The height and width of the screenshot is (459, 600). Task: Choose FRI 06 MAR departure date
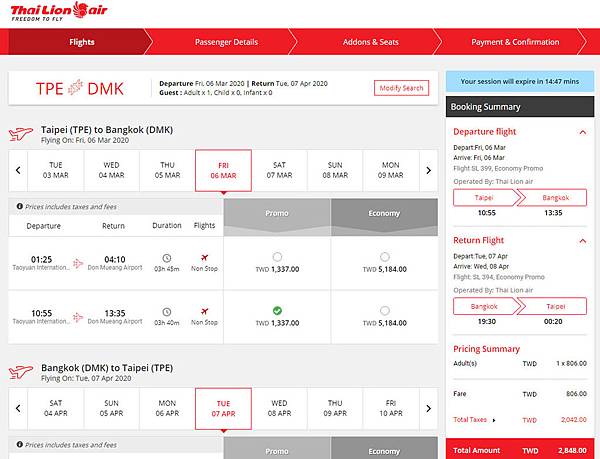point(223,170)
